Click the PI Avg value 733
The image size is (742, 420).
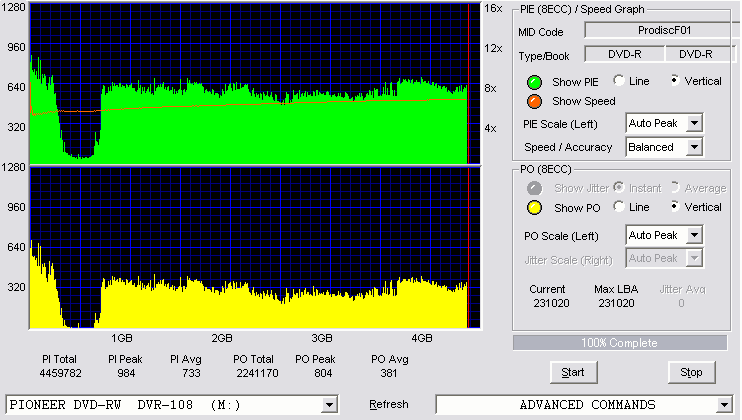191,373
